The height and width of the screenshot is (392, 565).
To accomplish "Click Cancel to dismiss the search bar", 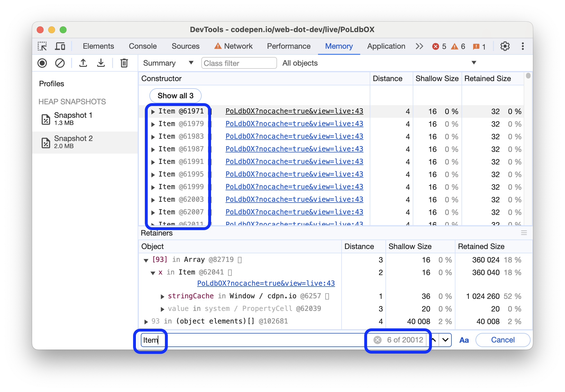I will tap(503, 339).
